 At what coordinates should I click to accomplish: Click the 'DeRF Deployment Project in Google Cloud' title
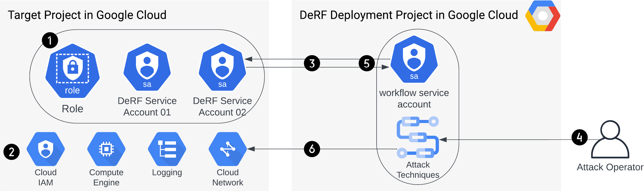coord(409,15)
